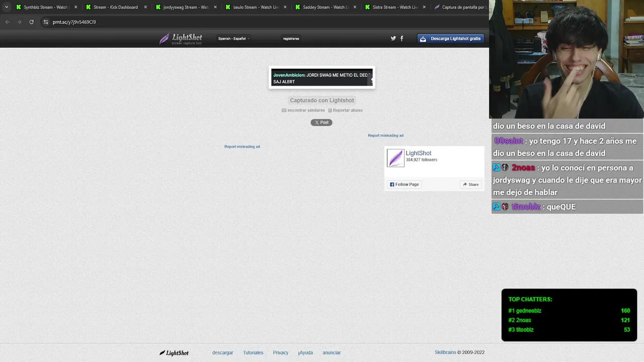Open footer LightShot logo
The width and height of the screenshot is (644, 362).
click(174, 353)
